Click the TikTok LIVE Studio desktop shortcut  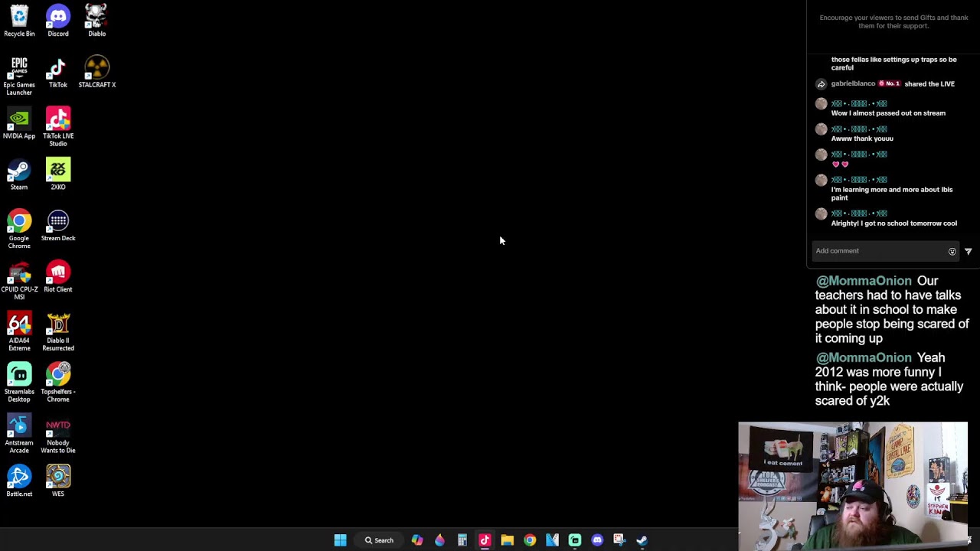coord(58,127)
